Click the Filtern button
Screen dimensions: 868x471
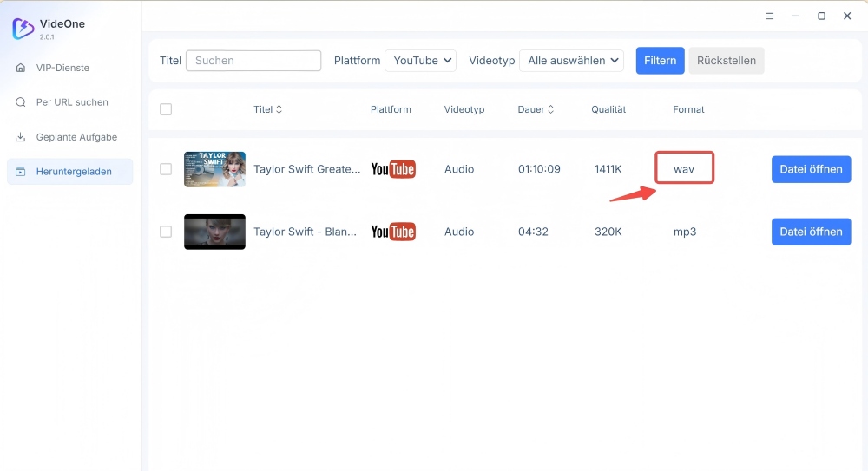[x=660, y=61]
